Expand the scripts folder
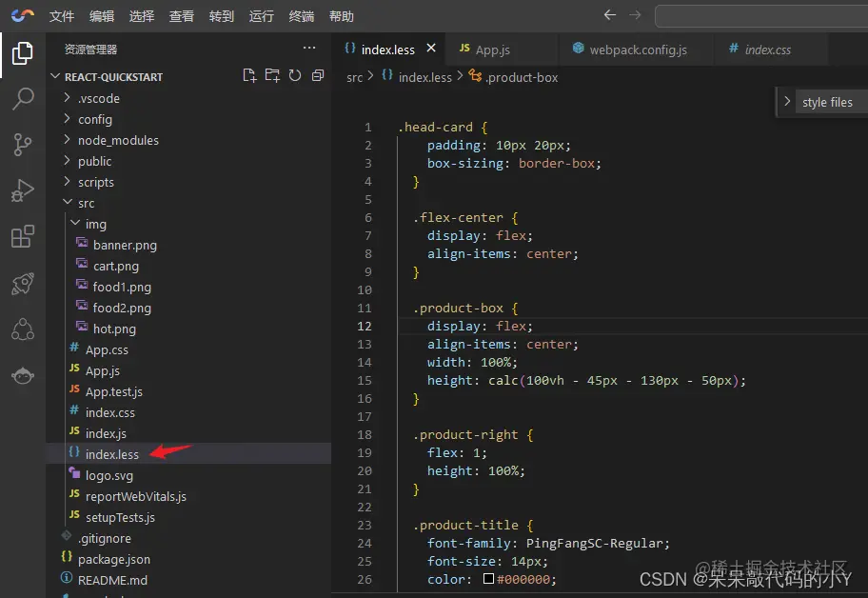This screenshot has height=598, width=868. pos(96,182)
